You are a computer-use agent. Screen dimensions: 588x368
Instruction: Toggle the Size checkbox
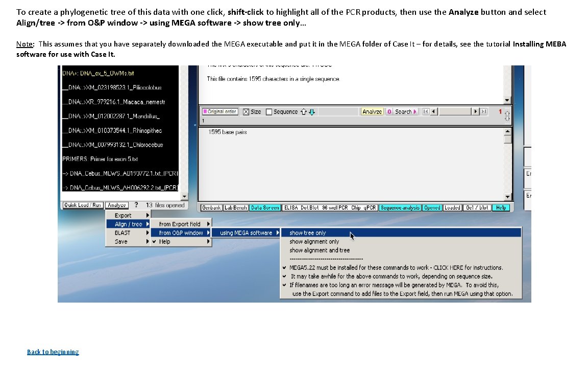247,111
